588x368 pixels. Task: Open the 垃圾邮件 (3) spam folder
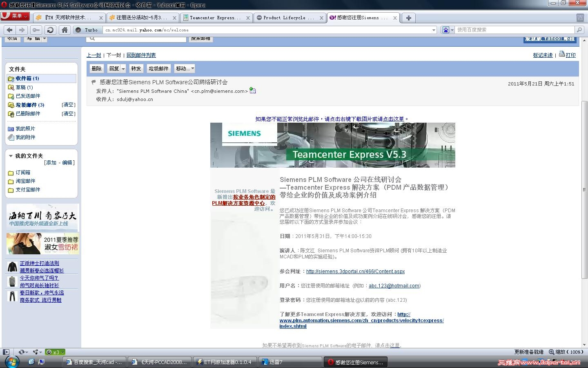pos(30,105)
